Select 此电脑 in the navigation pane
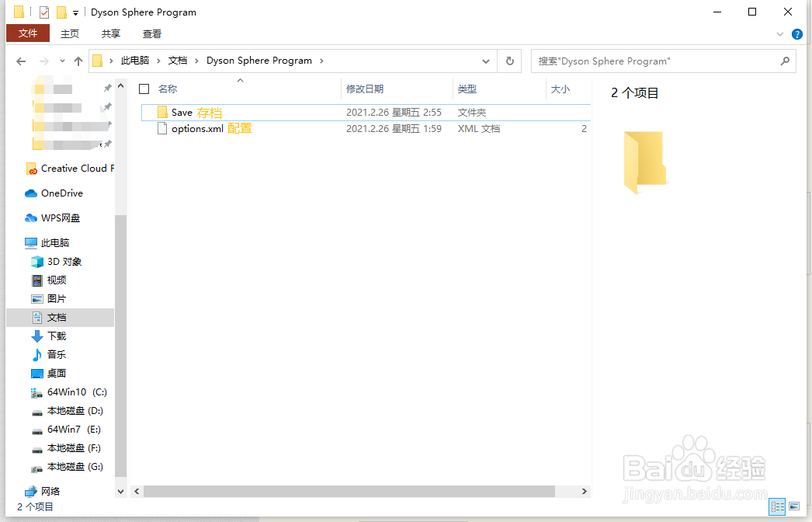The image size is (812, 522). click(x=47, y=242)
